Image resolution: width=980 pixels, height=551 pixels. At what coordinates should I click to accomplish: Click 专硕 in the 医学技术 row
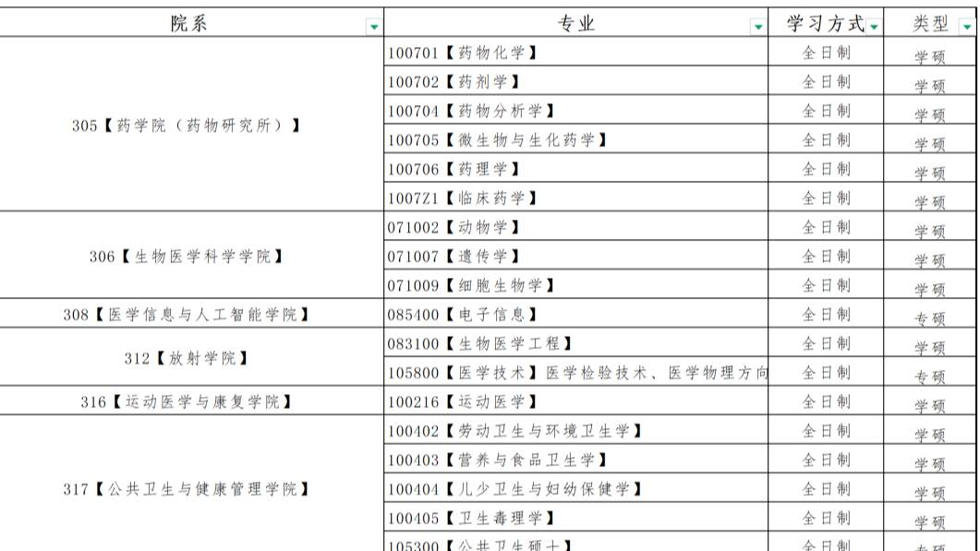tap(930, 377)
